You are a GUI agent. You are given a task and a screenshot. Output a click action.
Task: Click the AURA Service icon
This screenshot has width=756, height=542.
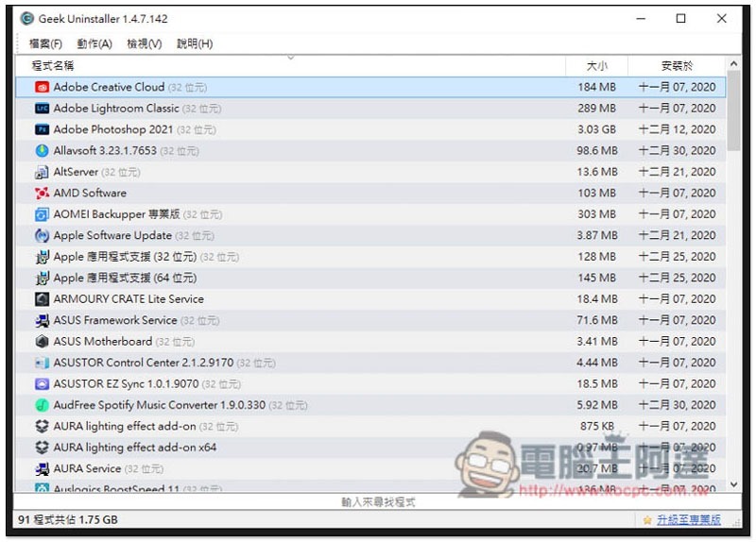(42, 468)
